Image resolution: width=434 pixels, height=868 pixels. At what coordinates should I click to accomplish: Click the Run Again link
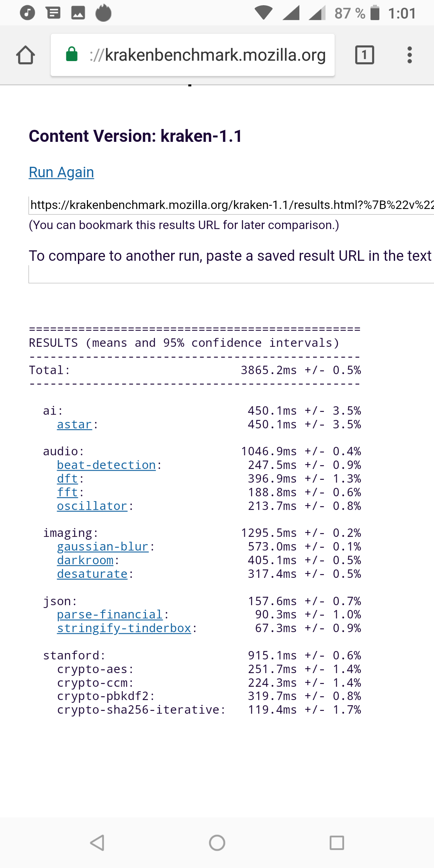[61, 172]
